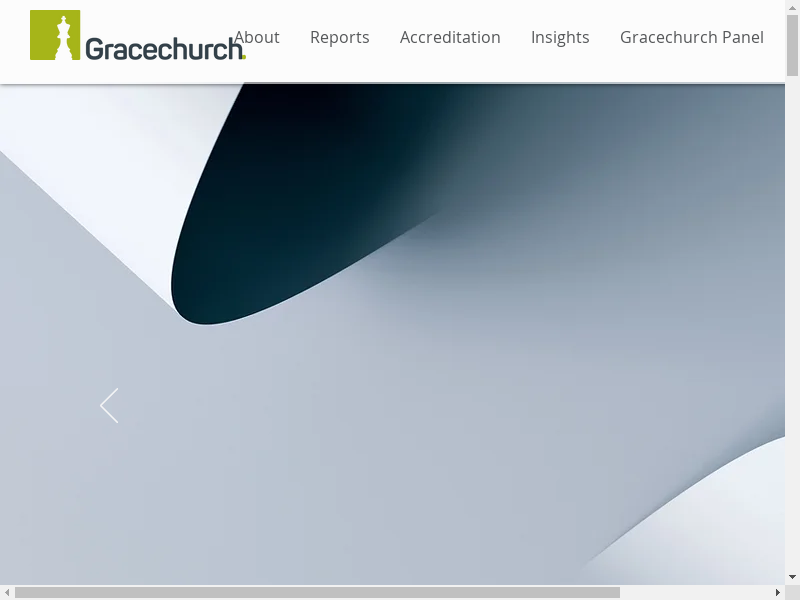Click the horizontal scrollbar right arrow
The image size is (800, 600).
tap(777, 592)
